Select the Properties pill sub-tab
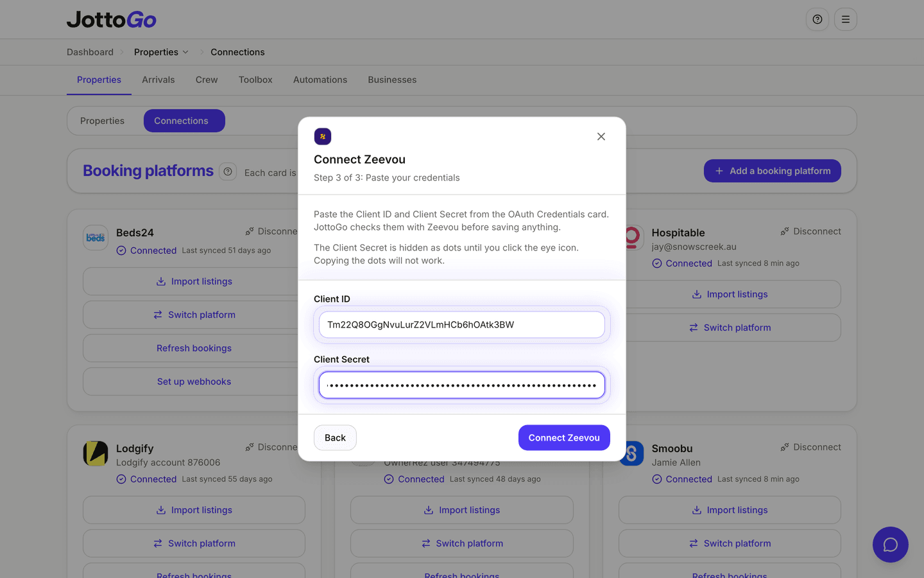The height and width of the screenshot is (578, 924). [103, 121]
